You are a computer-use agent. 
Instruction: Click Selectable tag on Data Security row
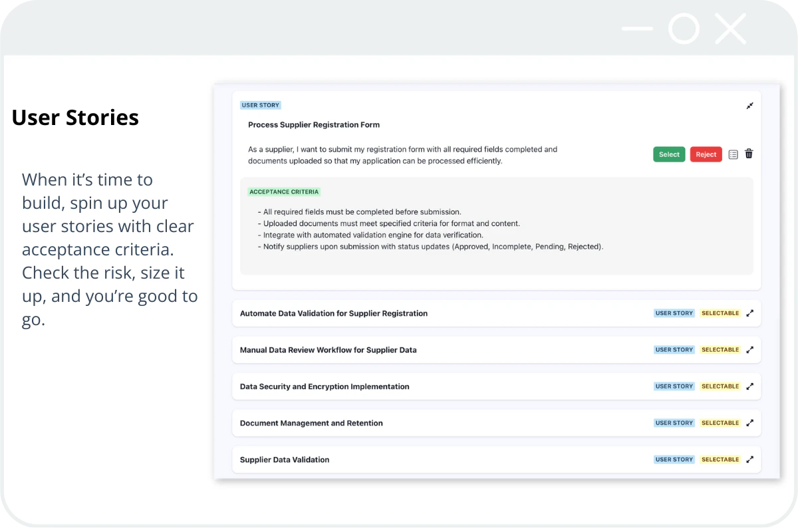pos(720,386)
